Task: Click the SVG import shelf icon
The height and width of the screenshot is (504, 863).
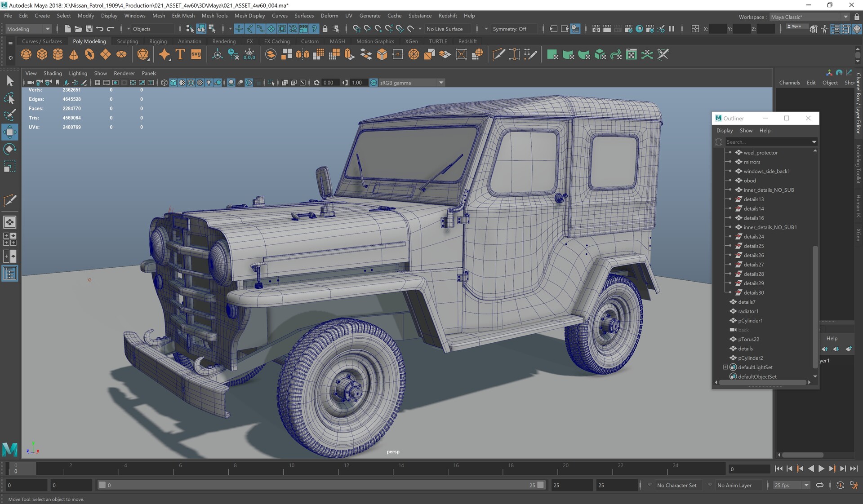Action: [196, 54]
